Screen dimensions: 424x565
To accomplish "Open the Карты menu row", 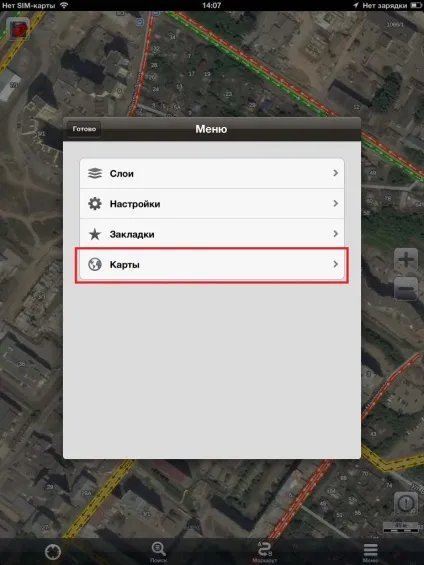I will (212, 264).
